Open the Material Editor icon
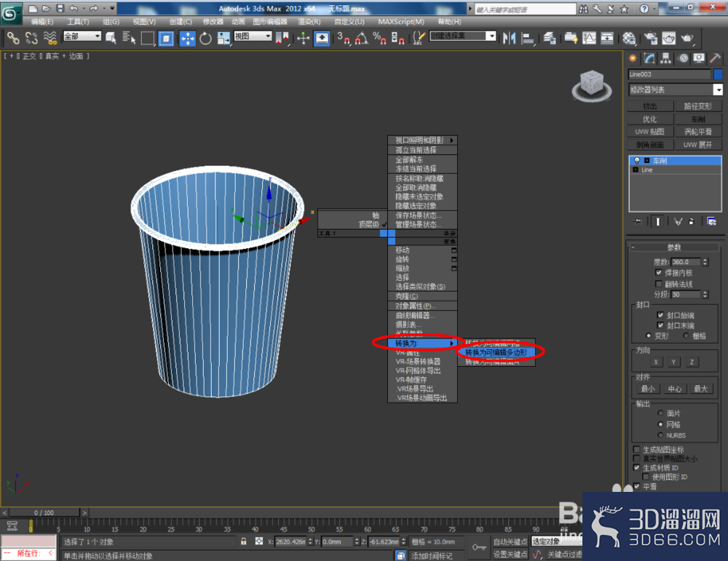Viewport: 728px width, 561px height. (629, 38)
